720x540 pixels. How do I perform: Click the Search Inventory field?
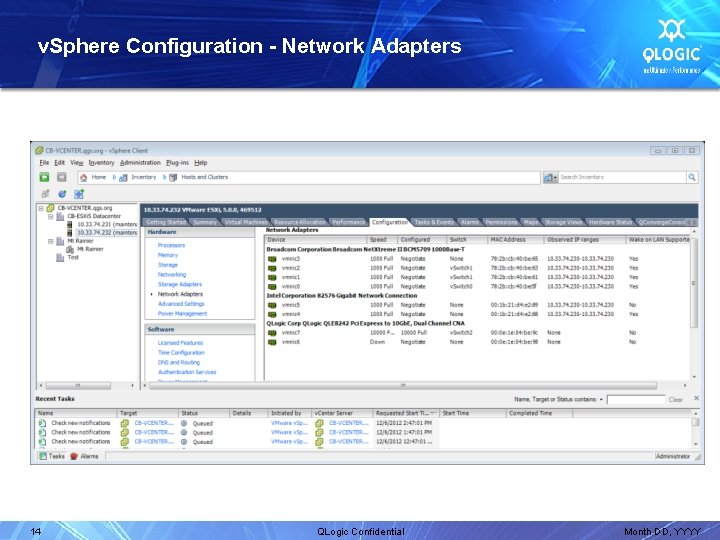coord(622,177)
